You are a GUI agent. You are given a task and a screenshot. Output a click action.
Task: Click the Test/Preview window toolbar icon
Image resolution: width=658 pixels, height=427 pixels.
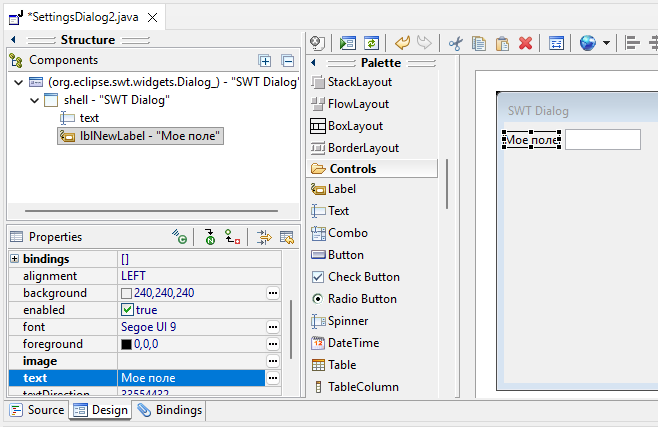point(347,43)
